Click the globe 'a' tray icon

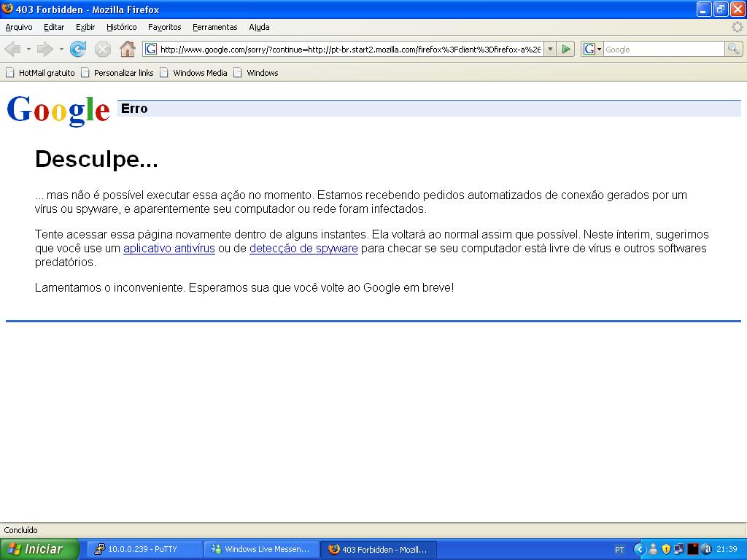pyautogui.click(x=706, y=550)
